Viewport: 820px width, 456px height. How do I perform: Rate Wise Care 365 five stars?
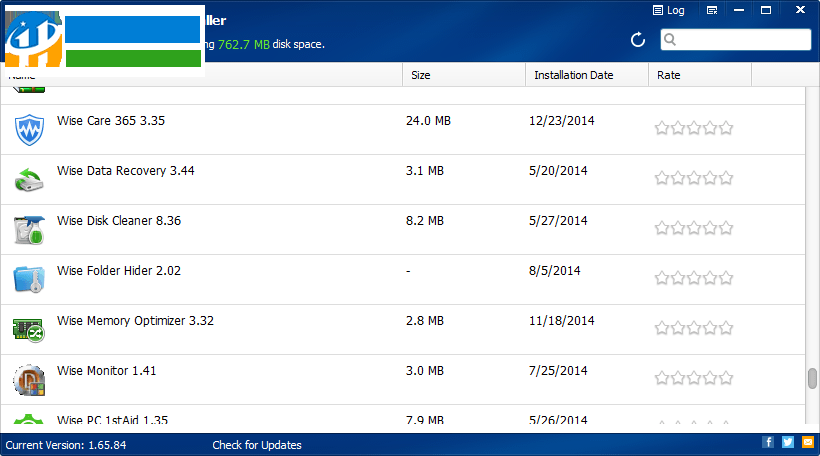pyautogui.click(x=726, y=128)
